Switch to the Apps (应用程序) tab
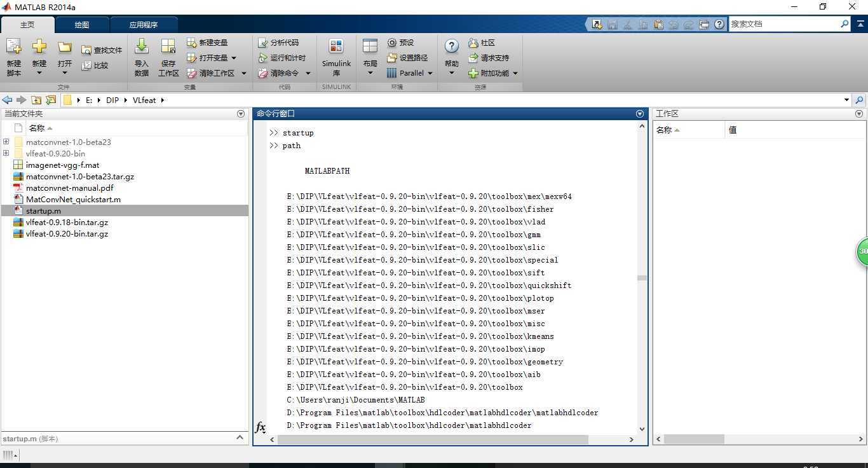 (144, 25)
